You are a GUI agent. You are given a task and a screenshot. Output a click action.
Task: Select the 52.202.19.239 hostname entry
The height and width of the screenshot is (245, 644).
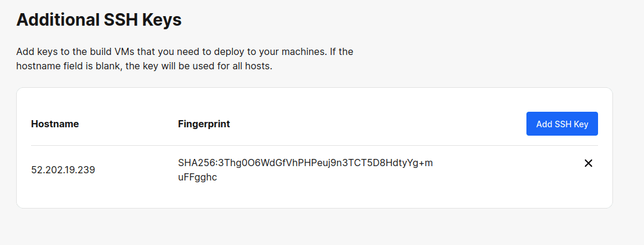[x=63, y=170]
